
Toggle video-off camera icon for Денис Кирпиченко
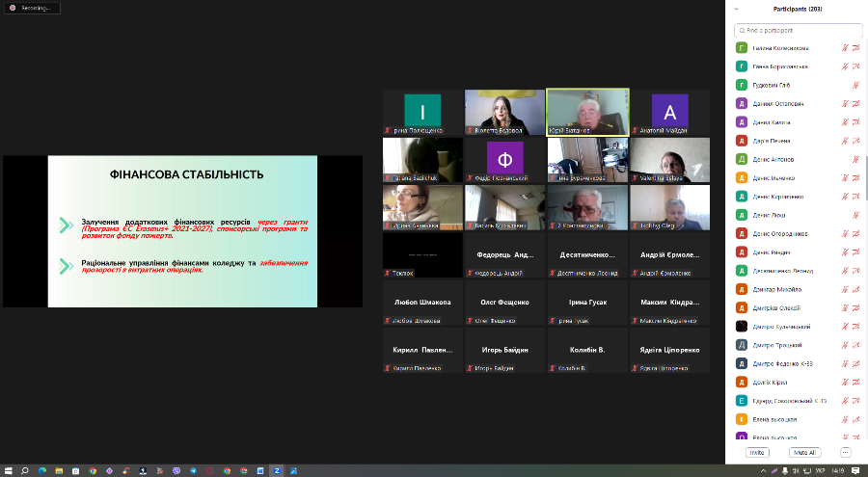[x=855, y=196]
